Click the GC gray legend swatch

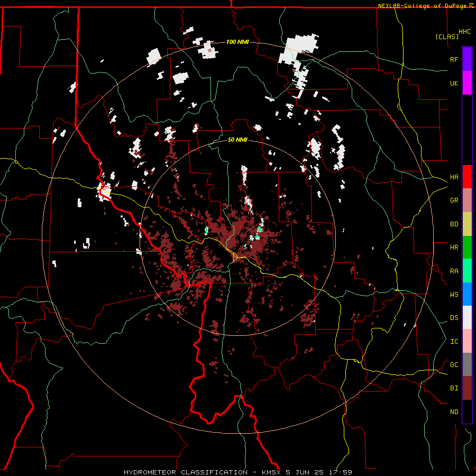pos(467,364)
